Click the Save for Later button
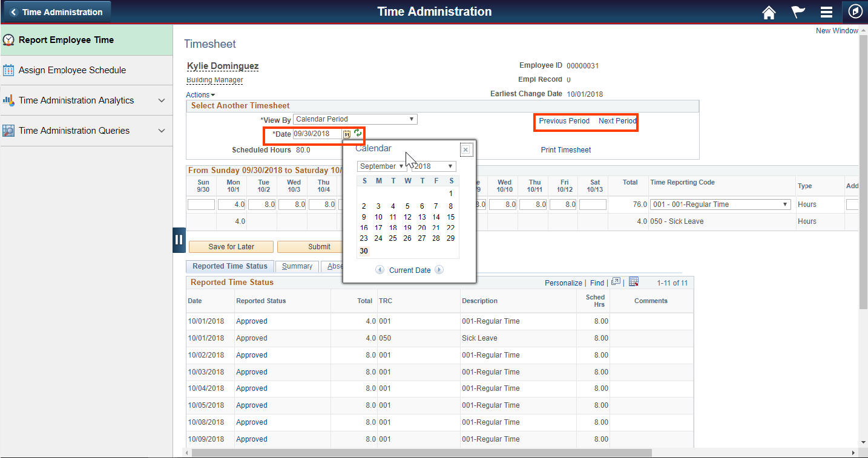The image size is (868, 458). [x=231, y=246]
